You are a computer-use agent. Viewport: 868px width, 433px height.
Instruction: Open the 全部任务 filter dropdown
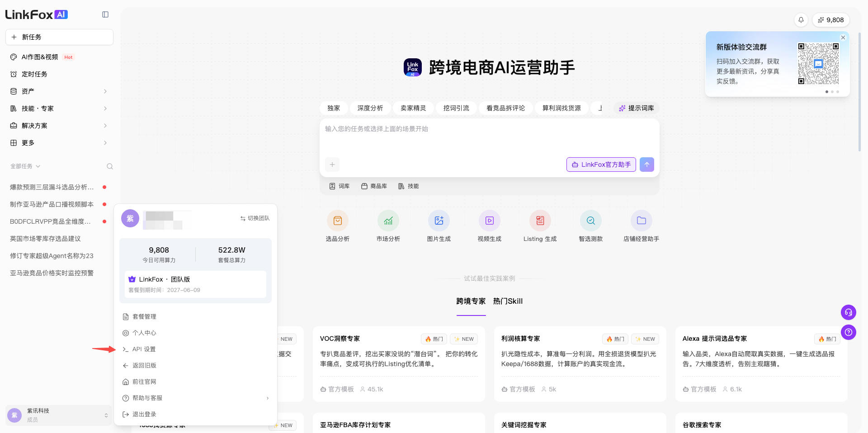[x=25, y=166]
